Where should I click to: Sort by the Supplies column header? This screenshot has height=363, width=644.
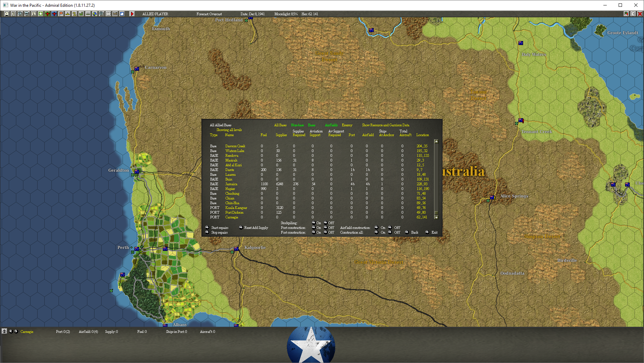point(281,135)
